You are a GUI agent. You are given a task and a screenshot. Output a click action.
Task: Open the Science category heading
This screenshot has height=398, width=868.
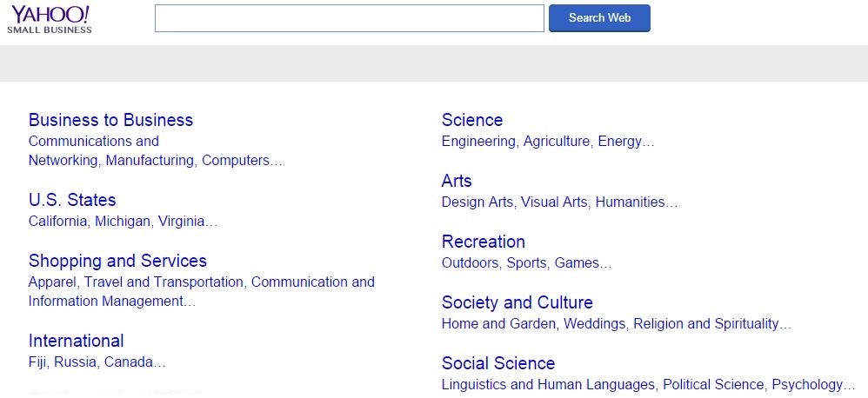[472, 120]
